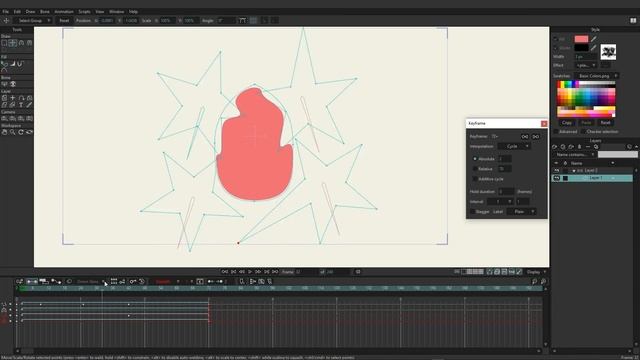Click the Hold duration input field

(x=506, y=191)
